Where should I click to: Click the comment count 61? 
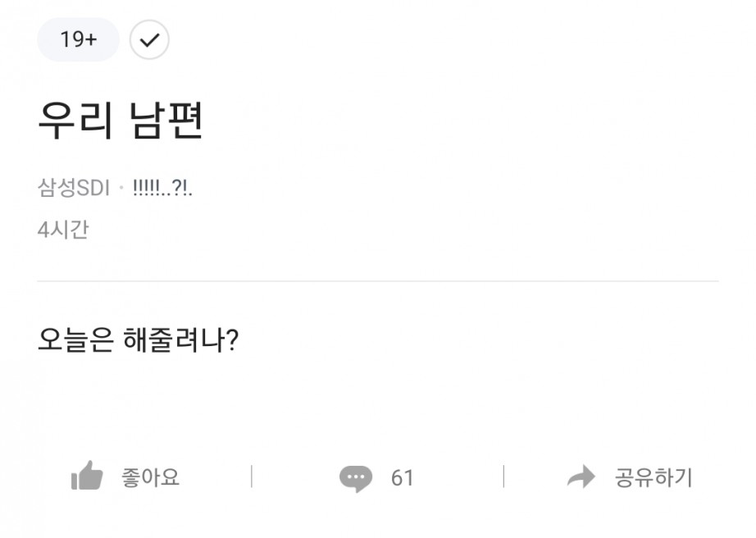[x=402, y=478]
